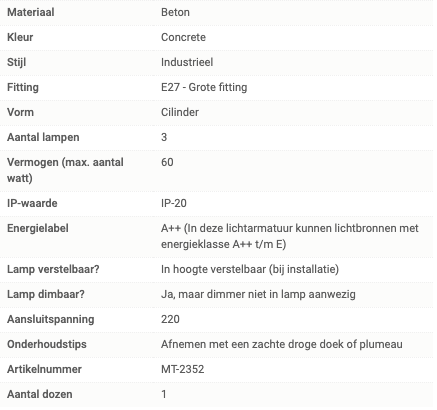437x410 pixels.
Task: Click the Vermogen max. aantal watt label
Action: (65, 170)
